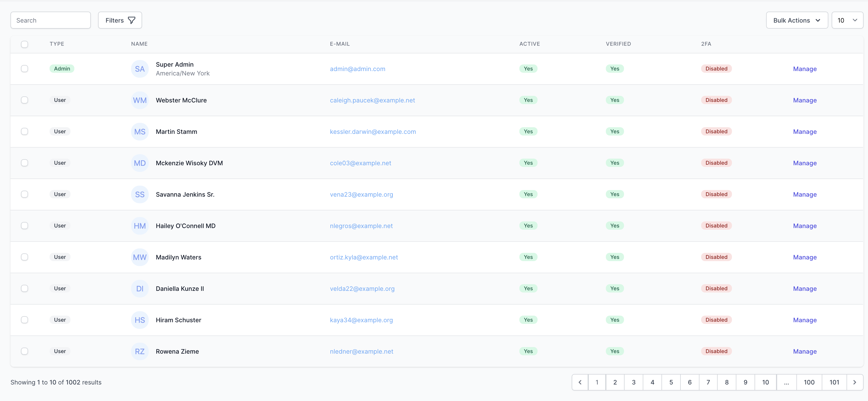Click the Super Admin avatar icon
The width and height of the screenshot is (868, 401).
(140, 68)
